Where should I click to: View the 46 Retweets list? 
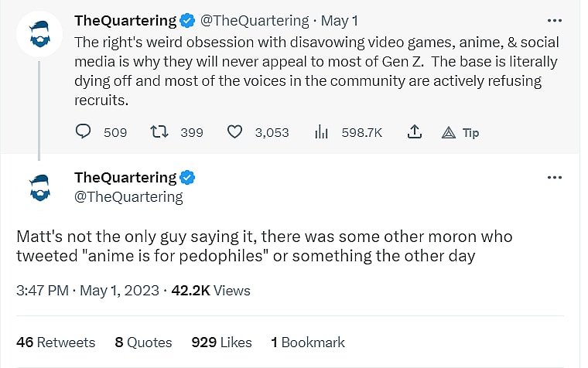[x=56, y=342]
